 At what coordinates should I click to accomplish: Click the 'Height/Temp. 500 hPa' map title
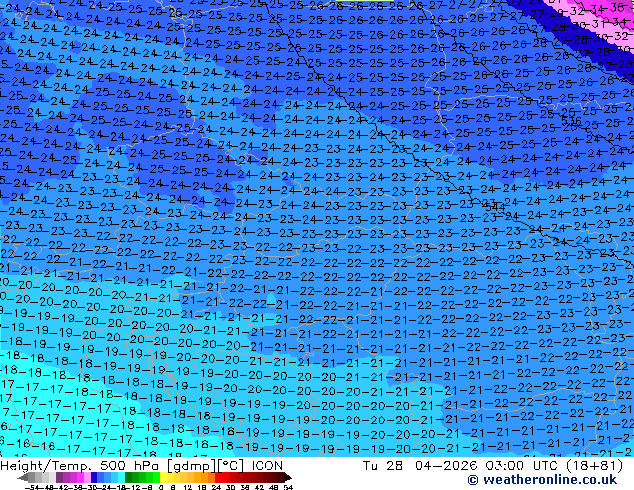81,466
